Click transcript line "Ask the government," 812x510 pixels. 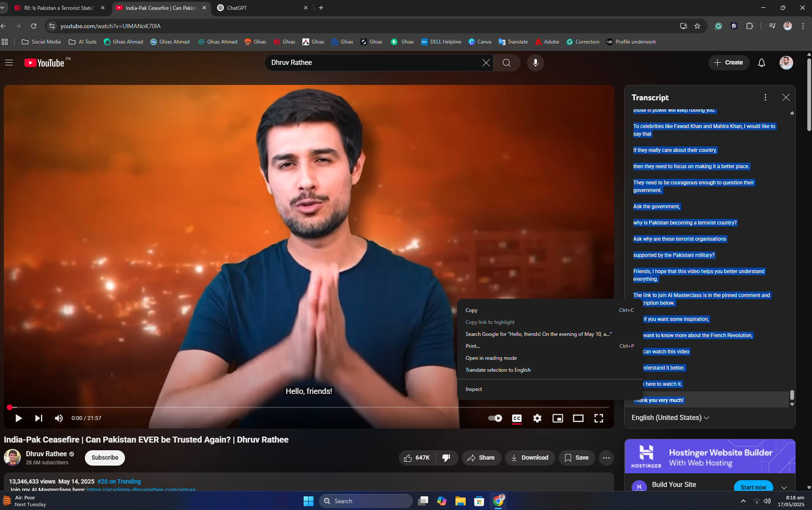point(657,207)
